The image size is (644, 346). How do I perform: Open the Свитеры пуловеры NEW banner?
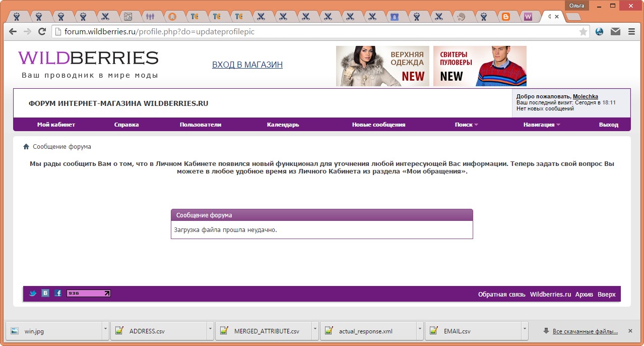(480, 66)
